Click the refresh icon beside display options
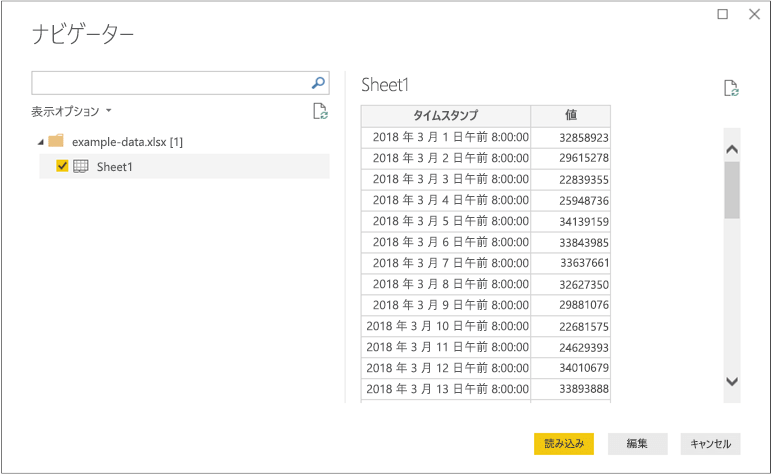The image size is (772, 474). (319, 111)
